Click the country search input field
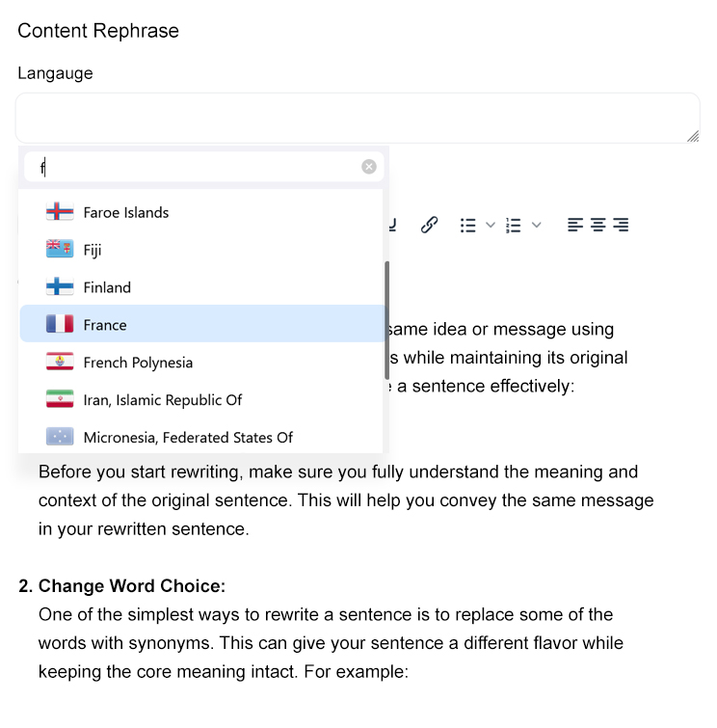Image resolution: width=717 pixels, height=728 pixels. click(x=193, y=167)
